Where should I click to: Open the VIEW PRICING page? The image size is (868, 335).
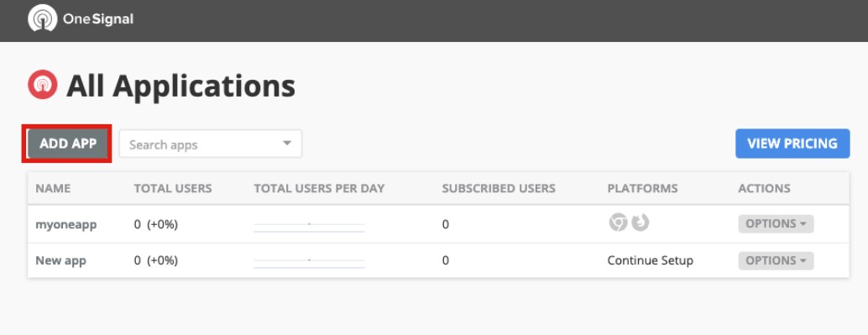coord(792,144)
